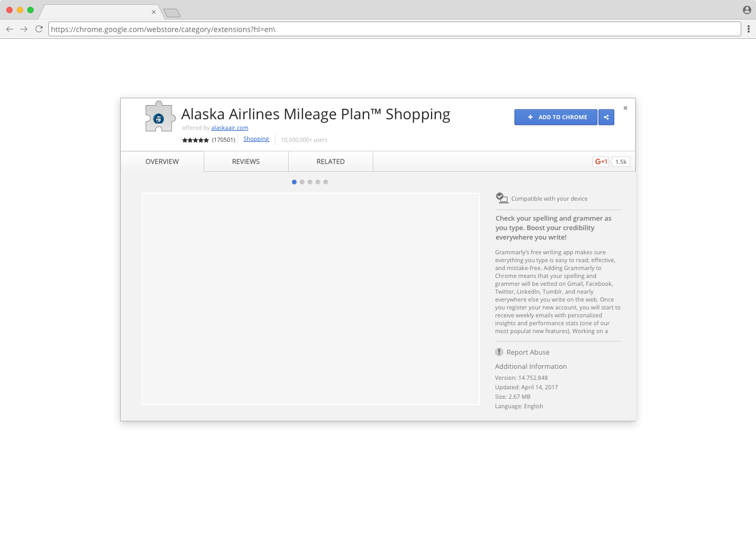
Task: Click the URL address bar
Action: [395, 29]
